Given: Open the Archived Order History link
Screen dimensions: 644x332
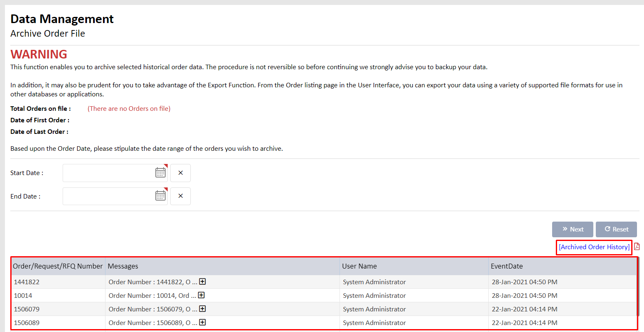Looking at the screenshot, I should click(x=594, y=247).
